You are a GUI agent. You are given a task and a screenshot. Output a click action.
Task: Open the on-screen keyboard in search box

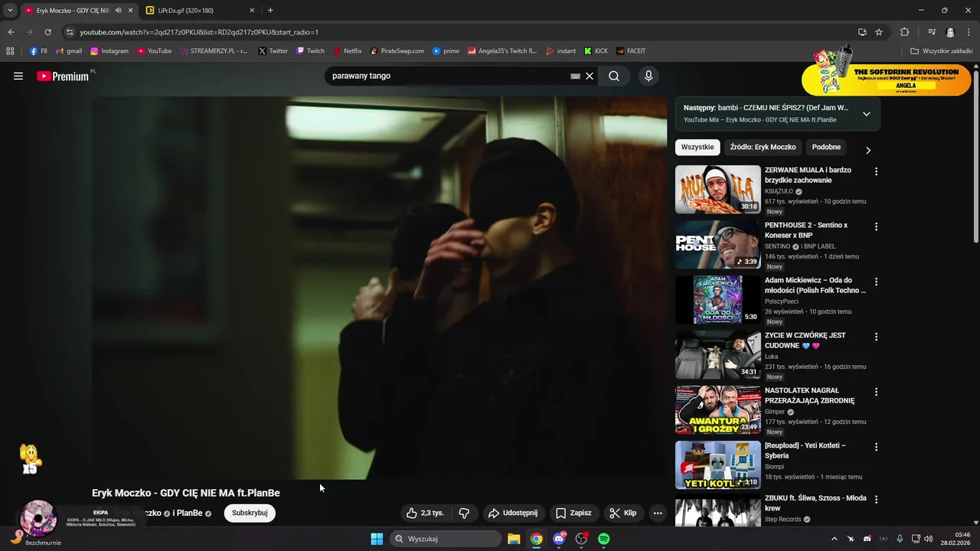click(x=575, y=77)
